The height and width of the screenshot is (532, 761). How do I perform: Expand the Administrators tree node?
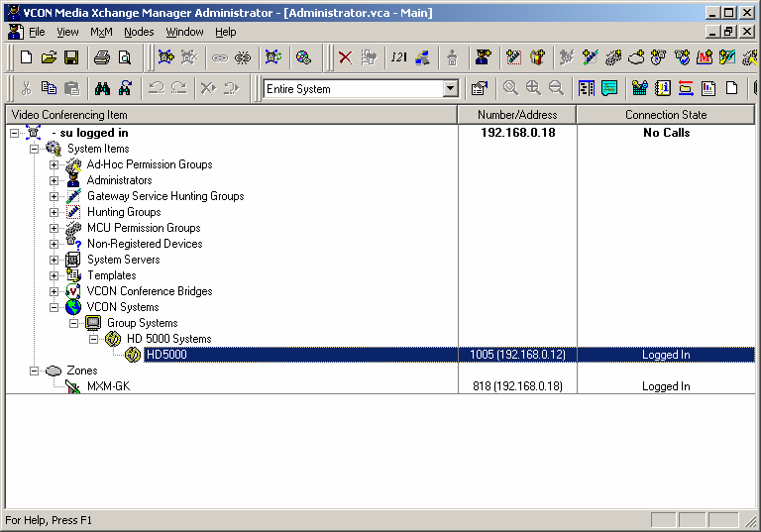(x=54, y=180)
